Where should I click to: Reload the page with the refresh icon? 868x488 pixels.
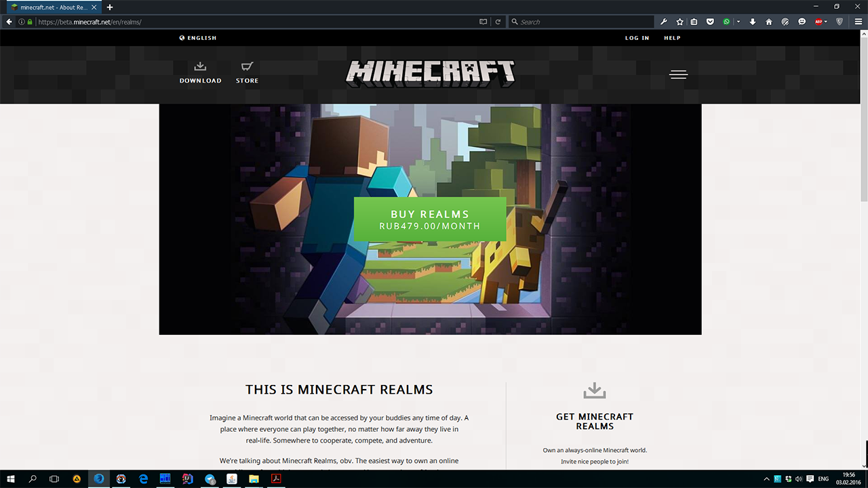tap(498, 22)
